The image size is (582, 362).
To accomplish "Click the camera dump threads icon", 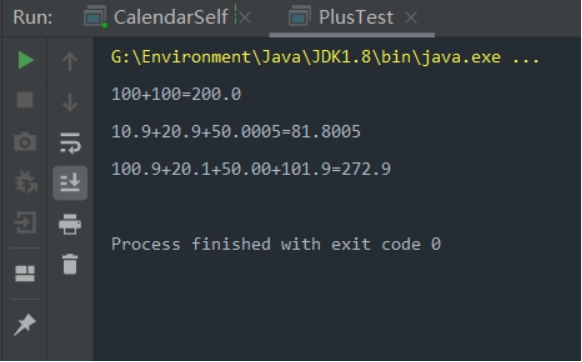I will click(25, 141).
